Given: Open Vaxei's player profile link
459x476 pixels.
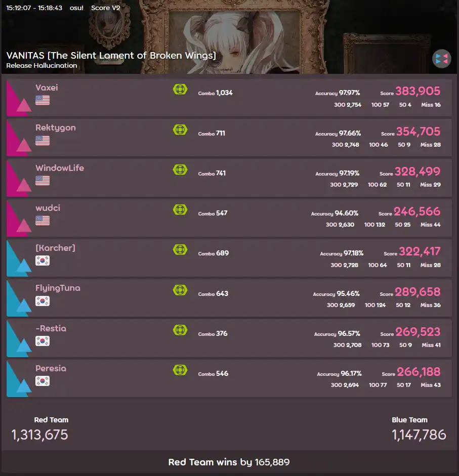Looking at the screenshot, I should pyautogui.click(x=47, y=88).
